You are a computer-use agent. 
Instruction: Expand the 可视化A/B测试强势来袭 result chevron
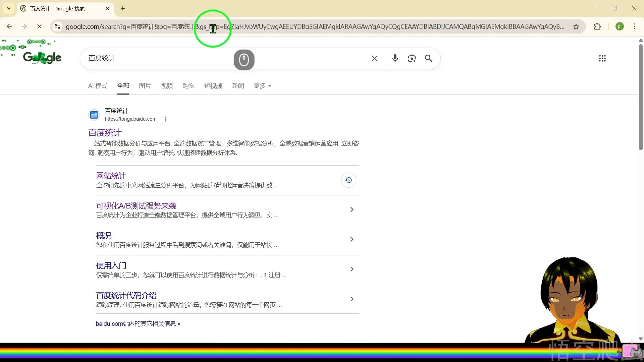pyautogui.click(x=352, y=209)
